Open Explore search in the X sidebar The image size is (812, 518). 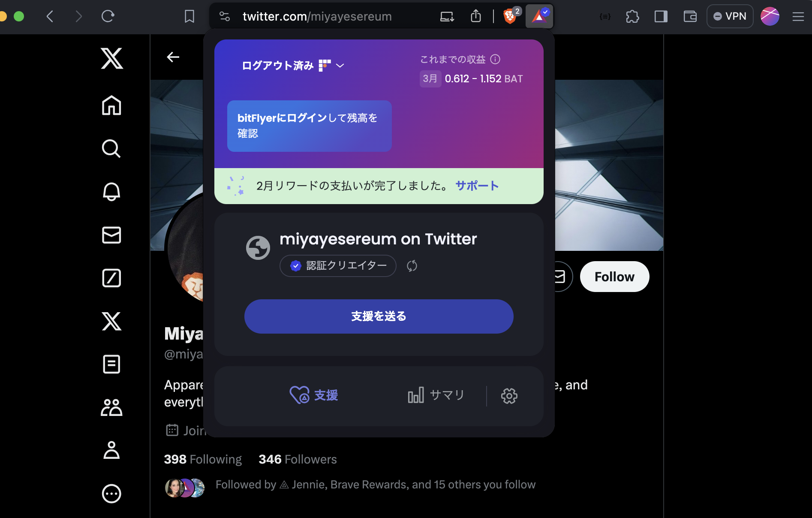tap(111, 148)
